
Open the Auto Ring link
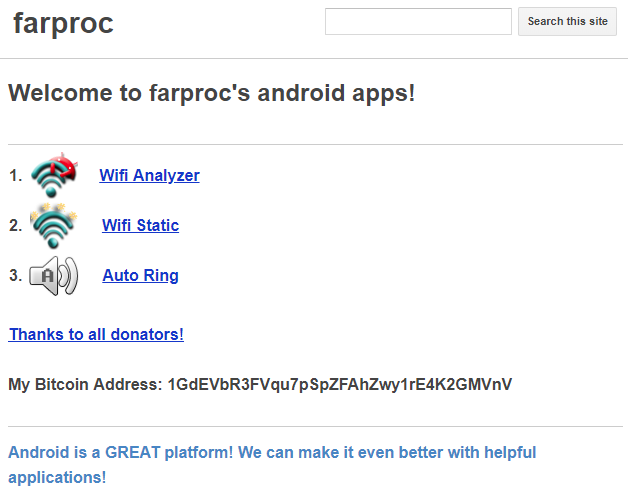coord(141,276)
